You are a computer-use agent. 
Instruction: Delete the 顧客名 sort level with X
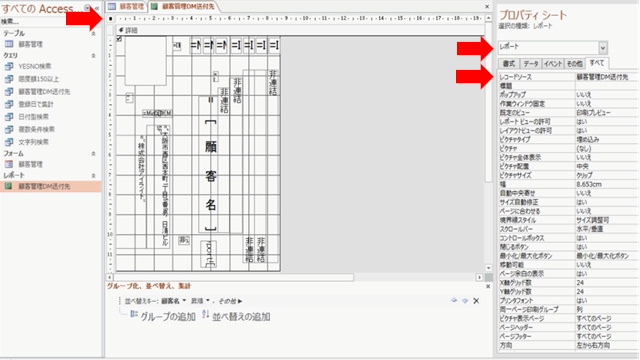click(x=476, y=301)
